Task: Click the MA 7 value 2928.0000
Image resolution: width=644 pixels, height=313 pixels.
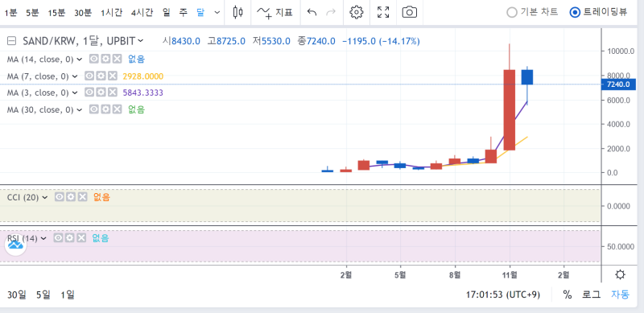Action: (x=143, y=76)
